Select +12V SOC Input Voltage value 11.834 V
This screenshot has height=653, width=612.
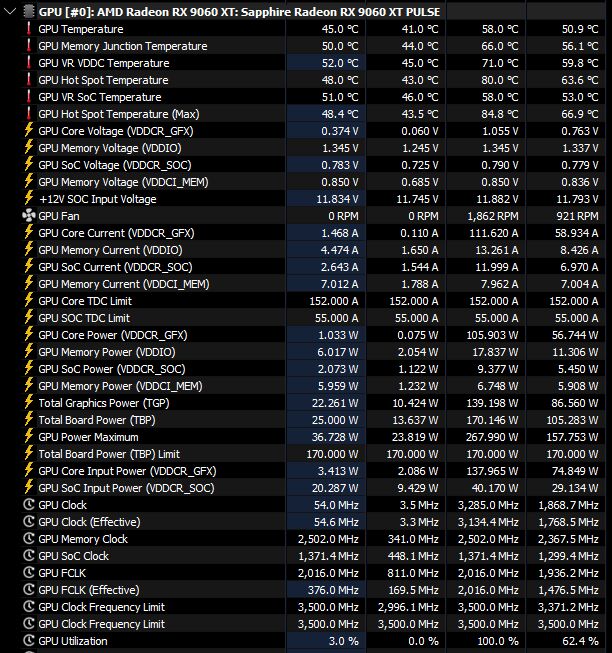point(337,199)
